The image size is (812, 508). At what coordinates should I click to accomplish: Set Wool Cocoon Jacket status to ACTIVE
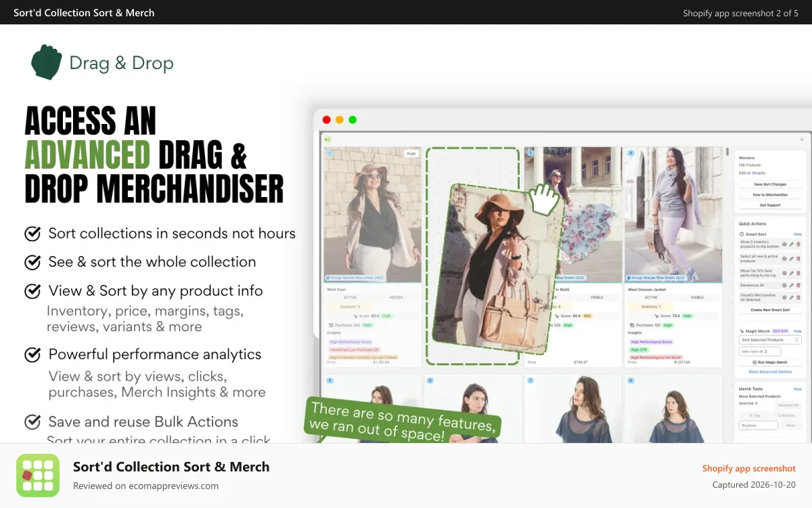point(651,297)
